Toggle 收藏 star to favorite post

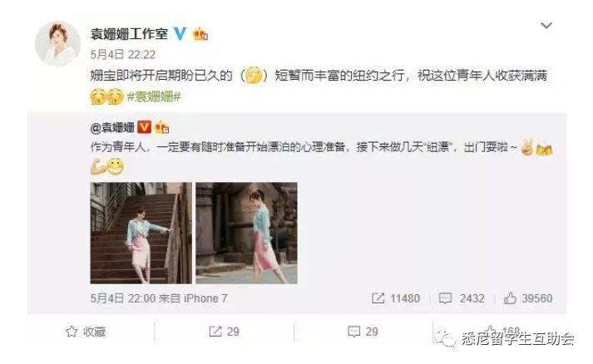pos(86,332)
